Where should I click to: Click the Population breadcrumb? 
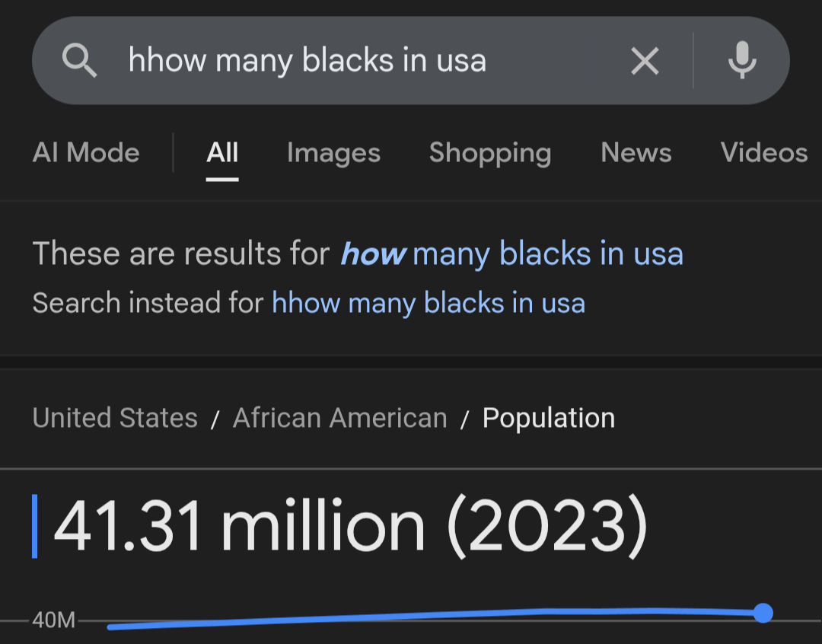point(548,418)
